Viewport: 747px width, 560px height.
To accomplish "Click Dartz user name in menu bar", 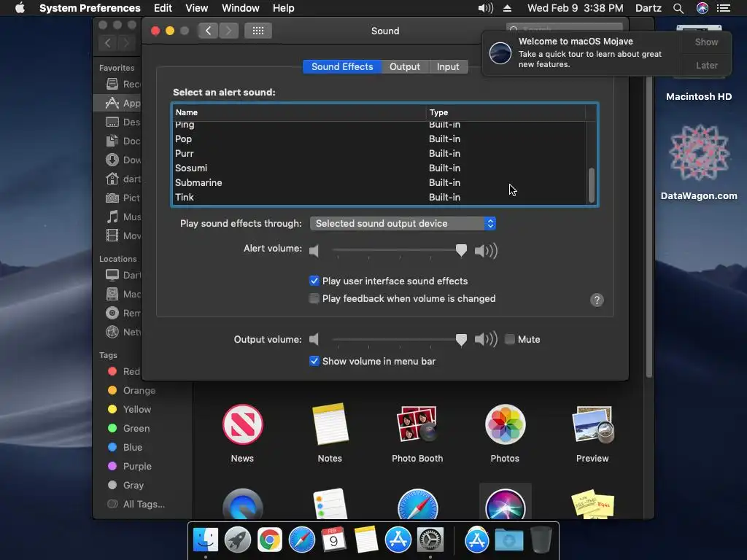I will tap(649, 8).
